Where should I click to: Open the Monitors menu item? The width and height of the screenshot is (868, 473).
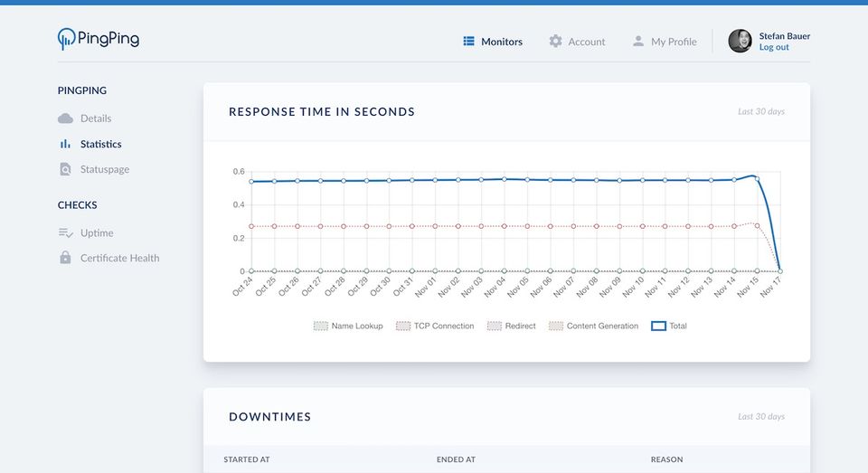tap(501, 42)
